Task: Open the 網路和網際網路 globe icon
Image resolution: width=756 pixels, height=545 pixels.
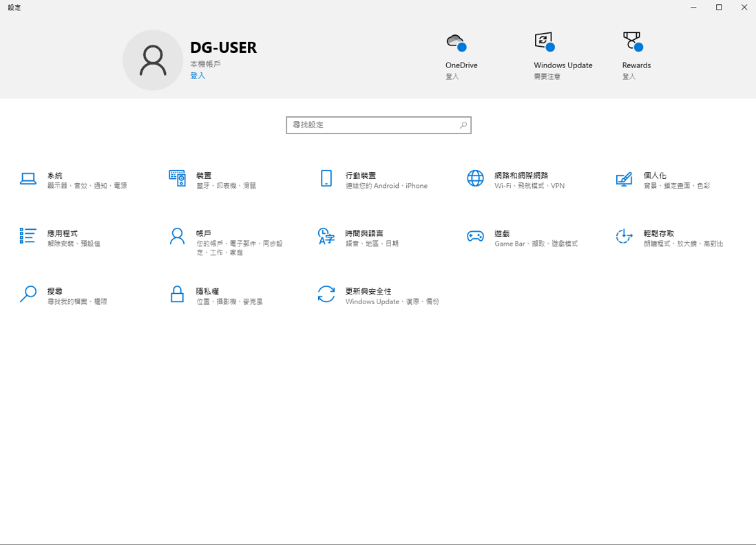Action: click(475, 178)
